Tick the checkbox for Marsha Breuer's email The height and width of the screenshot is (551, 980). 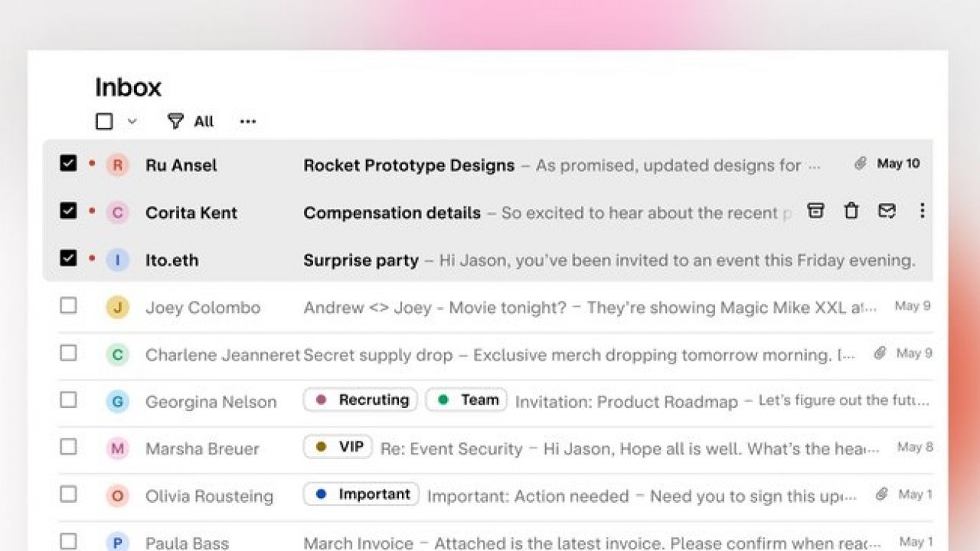pos(68,447)
